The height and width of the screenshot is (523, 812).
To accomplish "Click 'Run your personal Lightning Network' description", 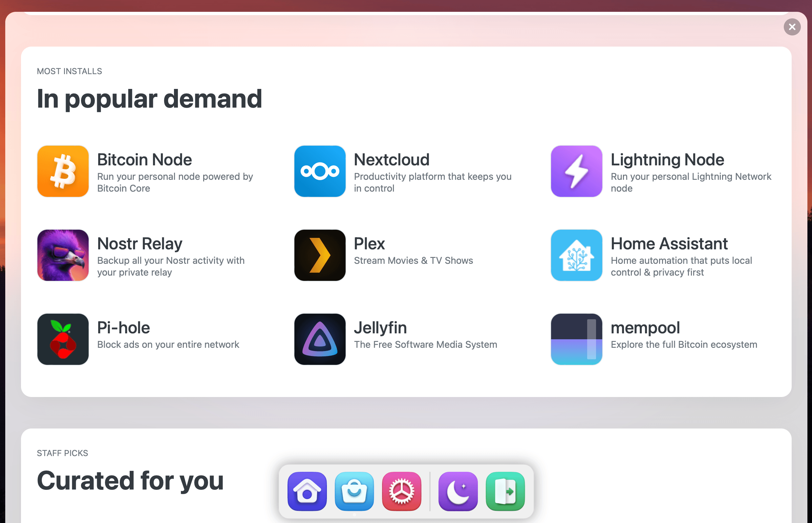I will tap(691, 177).
